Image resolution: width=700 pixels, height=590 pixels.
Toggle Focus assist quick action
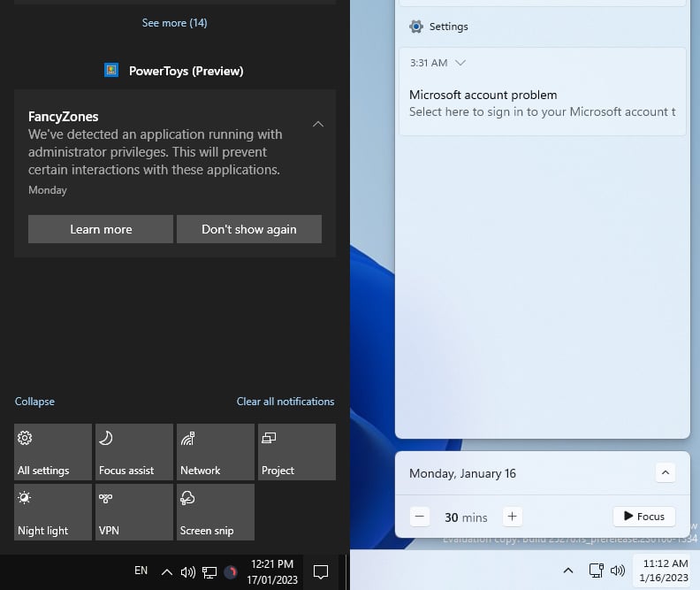134,451
